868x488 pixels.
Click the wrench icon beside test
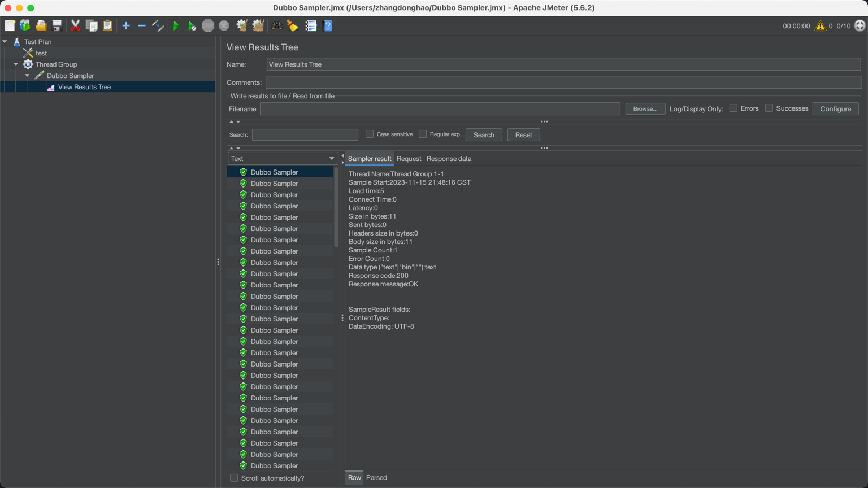pyautogui.click(x=28, y=53)
